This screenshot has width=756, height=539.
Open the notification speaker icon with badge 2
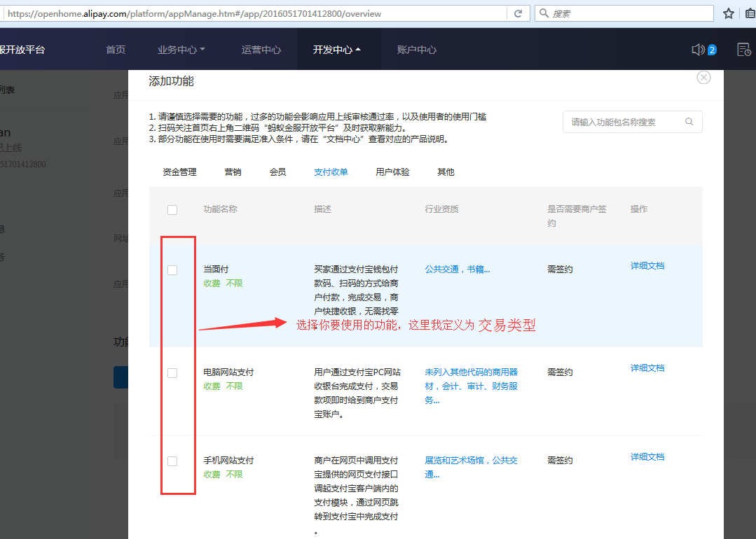(703, 50)
